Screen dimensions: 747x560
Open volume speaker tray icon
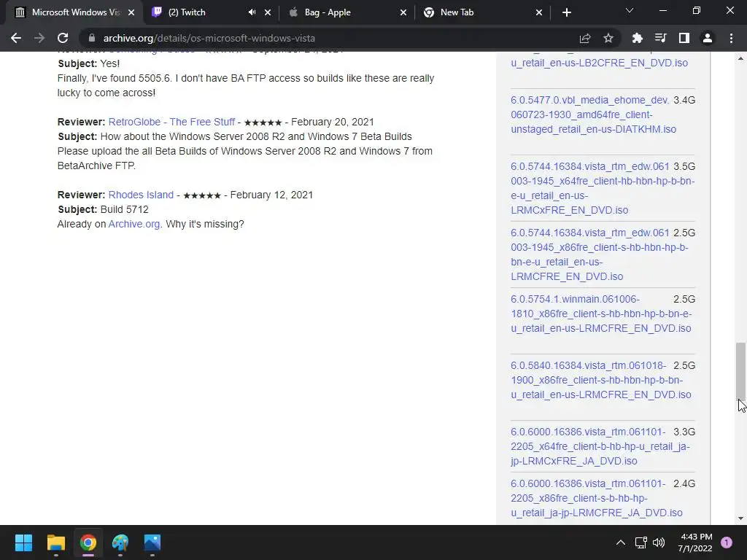659,542
